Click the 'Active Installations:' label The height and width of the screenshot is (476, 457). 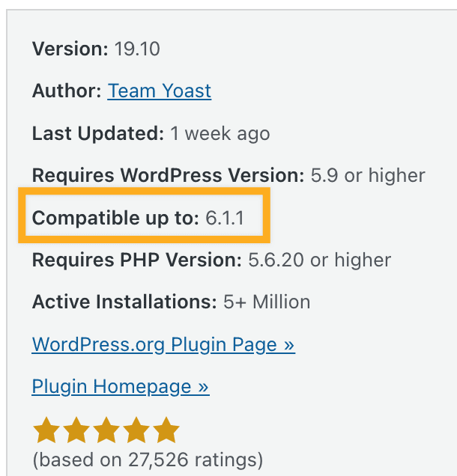click(x=124, y=302)
